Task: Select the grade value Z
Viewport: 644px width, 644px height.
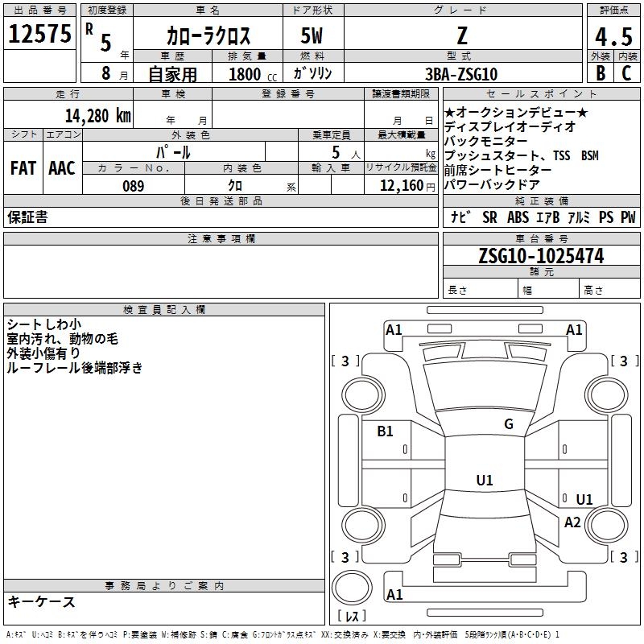Action: tap(462, 35)
